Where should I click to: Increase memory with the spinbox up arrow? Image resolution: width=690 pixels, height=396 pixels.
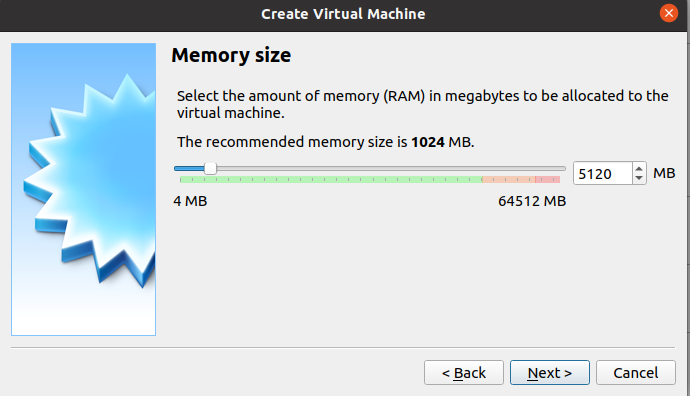[639, 169]
